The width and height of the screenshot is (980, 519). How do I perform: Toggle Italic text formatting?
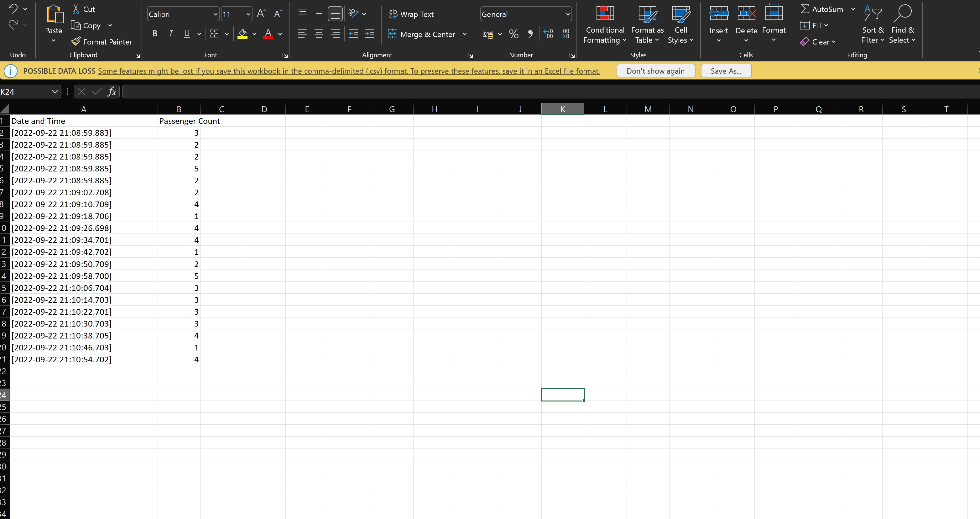click(170, 34)
